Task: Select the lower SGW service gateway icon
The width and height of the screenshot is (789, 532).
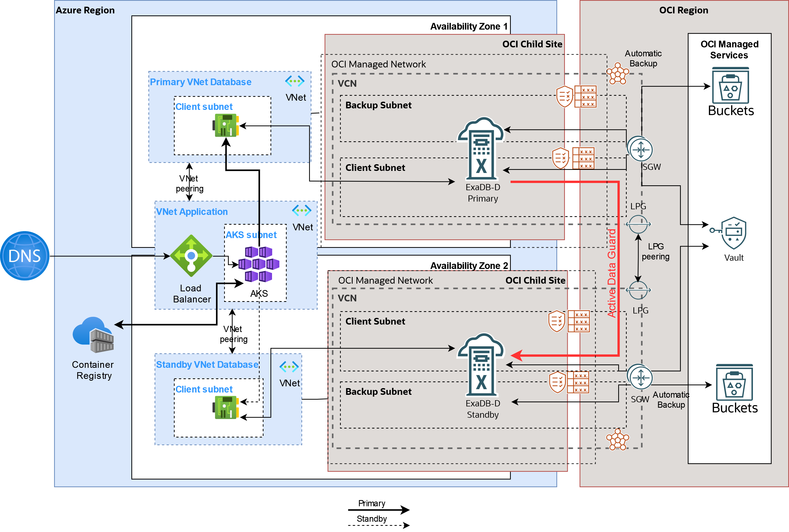Action: 640,377
